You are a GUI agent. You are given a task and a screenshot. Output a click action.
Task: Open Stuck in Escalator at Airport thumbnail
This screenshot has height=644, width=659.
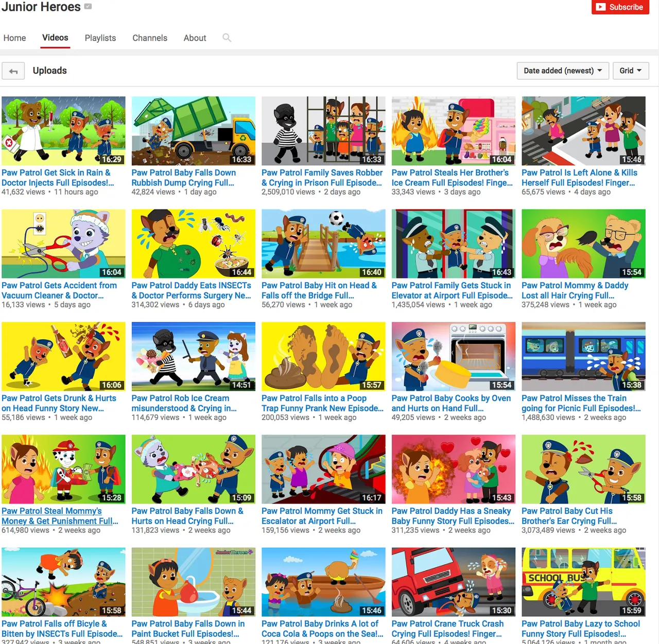pyautogui.click(x=323, y=469)
